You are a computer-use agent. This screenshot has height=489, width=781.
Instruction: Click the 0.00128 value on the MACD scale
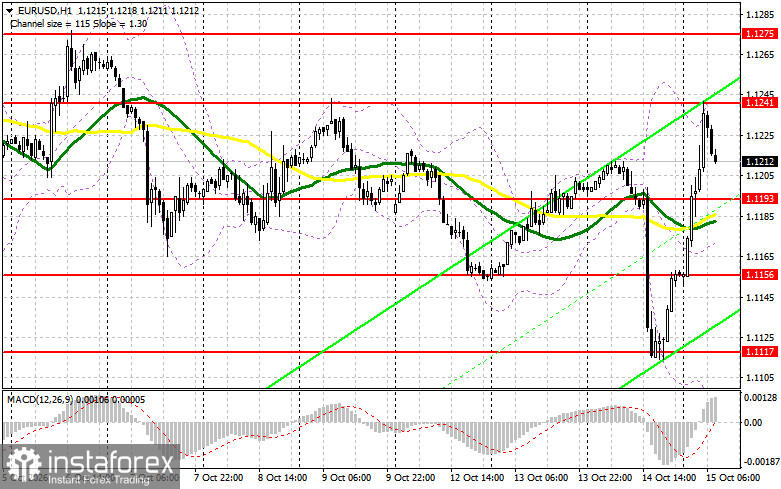coord(760,398)
